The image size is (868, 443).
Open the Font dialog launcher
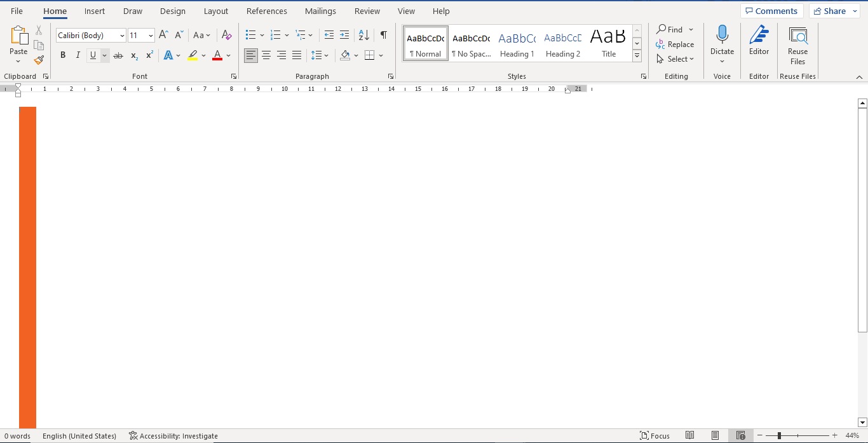233,76
